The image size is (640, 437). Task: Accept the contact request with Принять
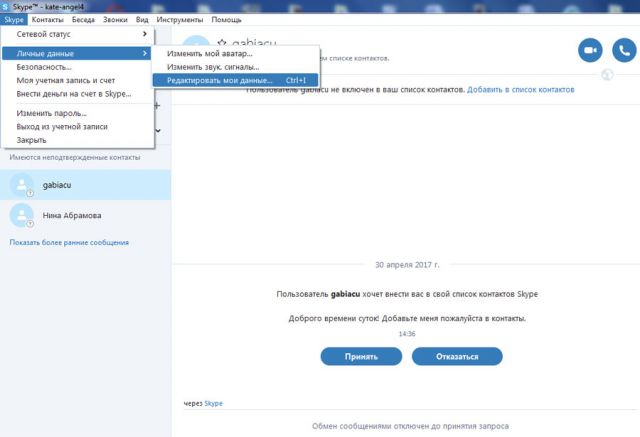pyautogui.click(x=361, y=356)
